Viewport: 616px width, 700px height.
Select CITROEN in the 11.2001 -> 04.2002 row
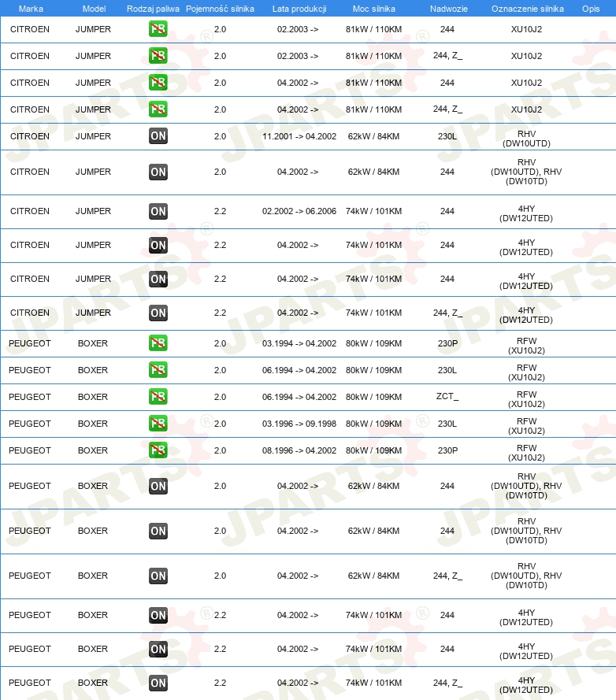(30, 136)
